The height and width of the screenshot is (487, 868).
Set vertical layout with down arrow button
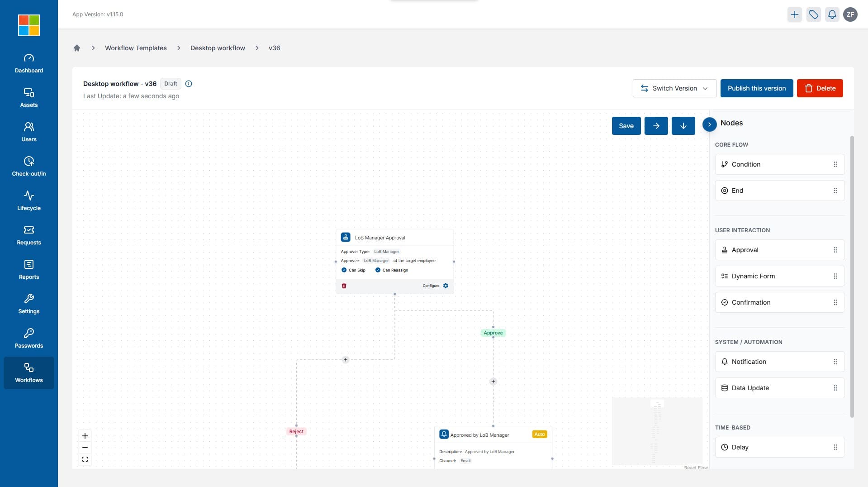[x=683, y=126]
